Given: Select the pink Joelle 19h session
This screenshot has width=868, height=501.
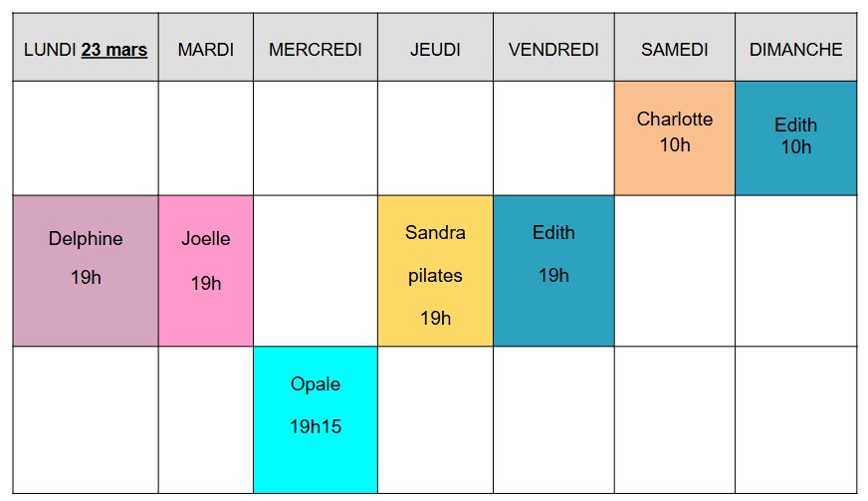Looking at the screenshot, I should pyautogui.click(x=205, y=270).
